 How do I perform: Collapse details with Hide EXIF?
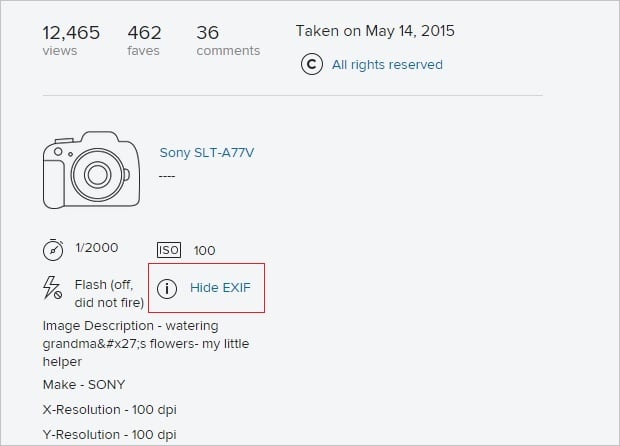[220, 288]
